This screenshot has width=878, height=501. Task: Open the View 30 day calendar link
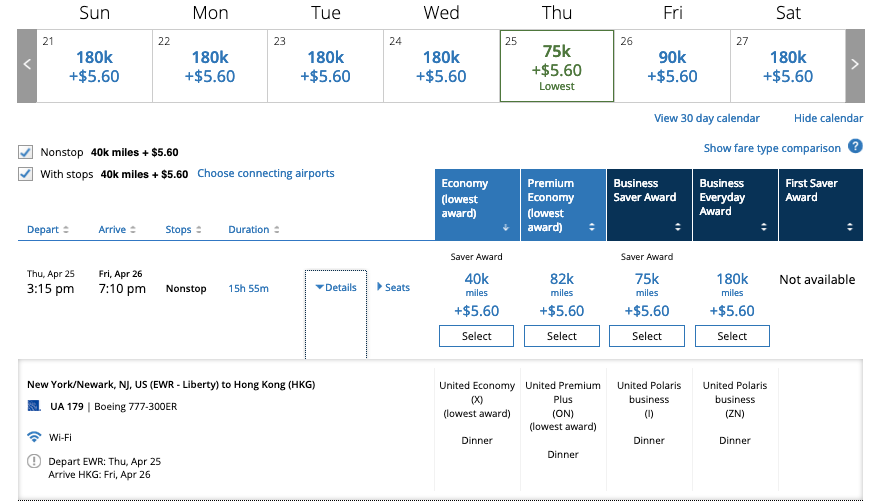tap(706, 118)
